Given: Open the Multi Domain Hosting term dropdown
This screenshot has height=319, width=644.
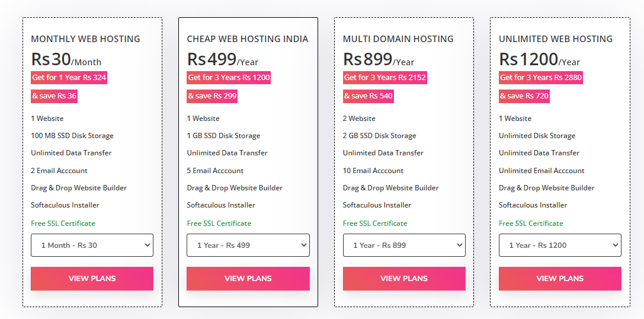Looking at the screenshot, I should [404, 245].
